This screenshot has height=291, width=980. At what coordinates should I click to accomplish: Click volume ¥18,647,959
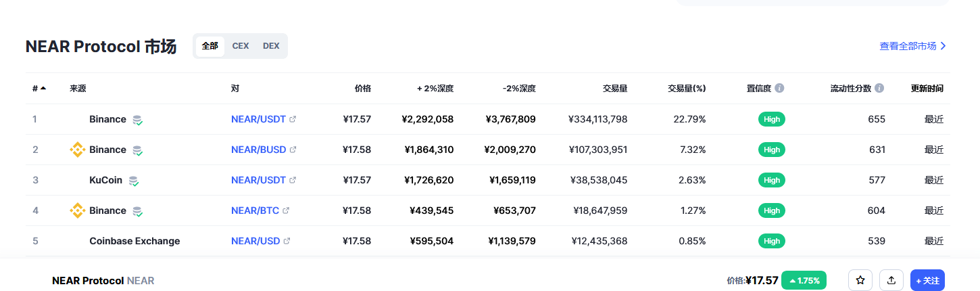tap(600, 210)
